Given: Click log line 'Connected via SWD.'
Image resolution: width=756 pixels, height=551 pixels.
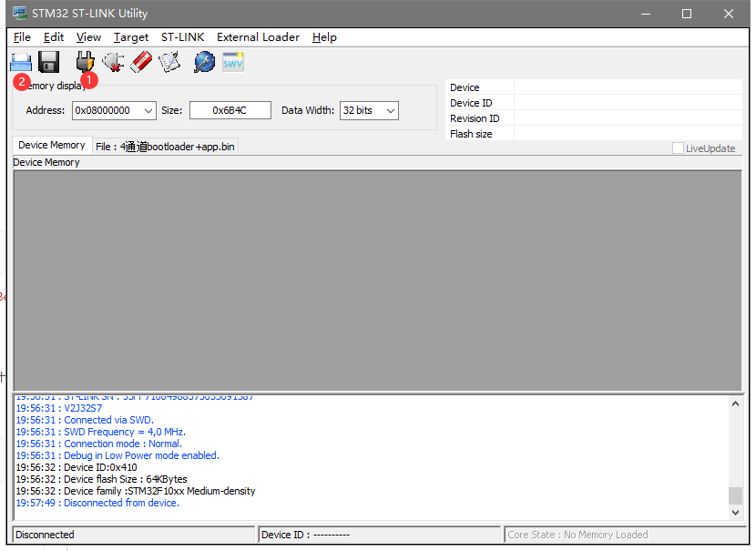Looking at the screenshot, I should [85, 420].
